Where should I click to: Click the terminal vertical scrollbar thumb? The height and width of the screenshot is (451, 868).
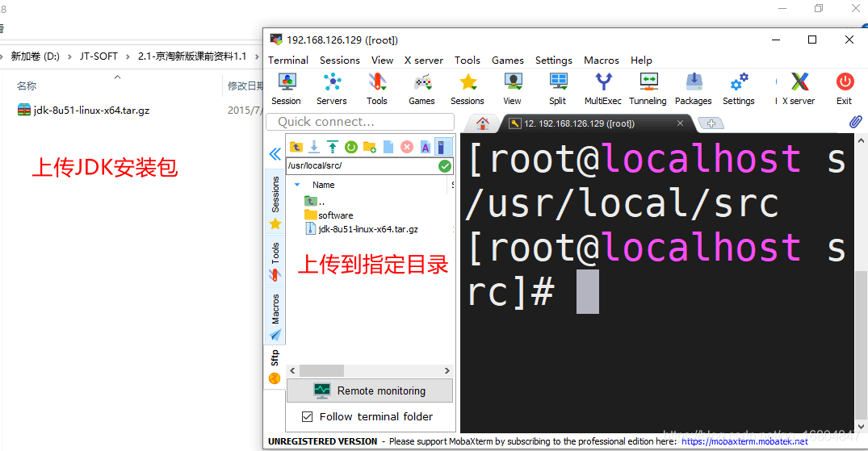(x=861, y=346)
